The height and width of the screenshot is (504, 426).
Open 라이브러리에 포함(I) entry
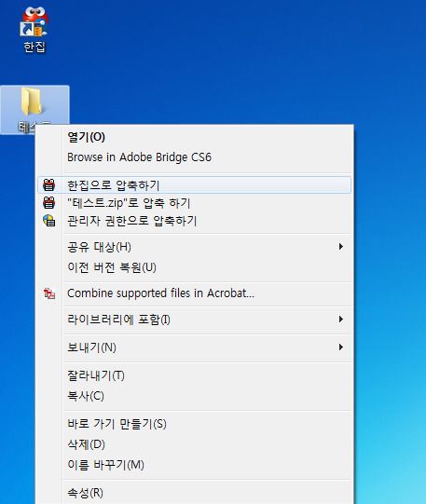(x=194, y=320)
